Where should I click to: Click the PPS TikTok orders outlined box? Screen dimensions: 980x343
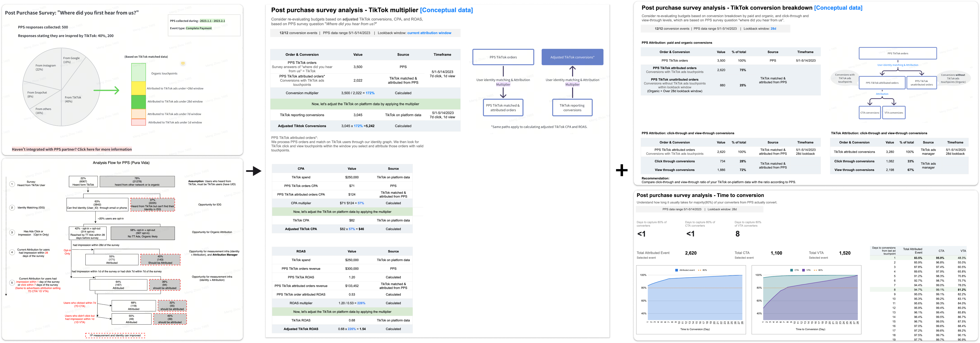(503, 57)
